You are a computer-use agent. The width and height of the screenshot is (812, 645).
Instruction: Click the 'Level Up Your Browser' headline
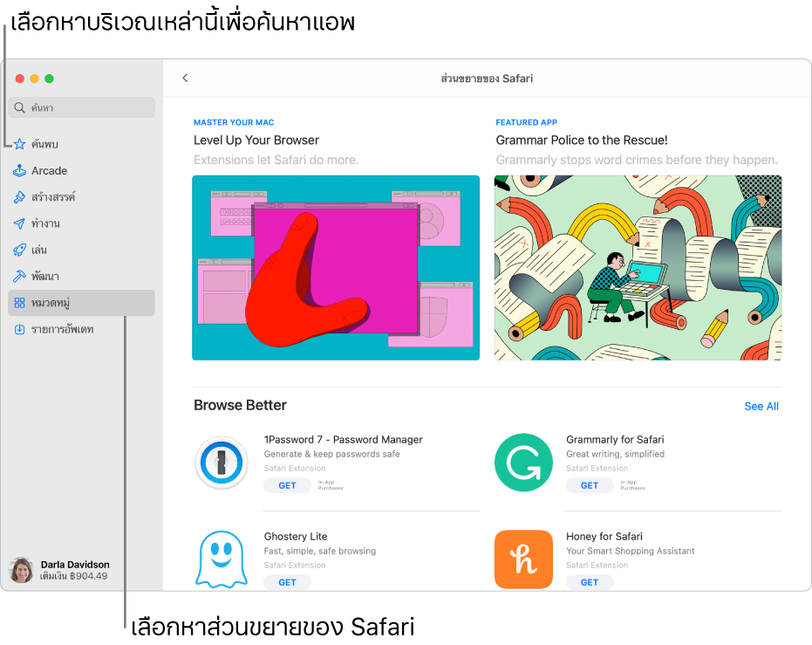[x=256, y=141]
